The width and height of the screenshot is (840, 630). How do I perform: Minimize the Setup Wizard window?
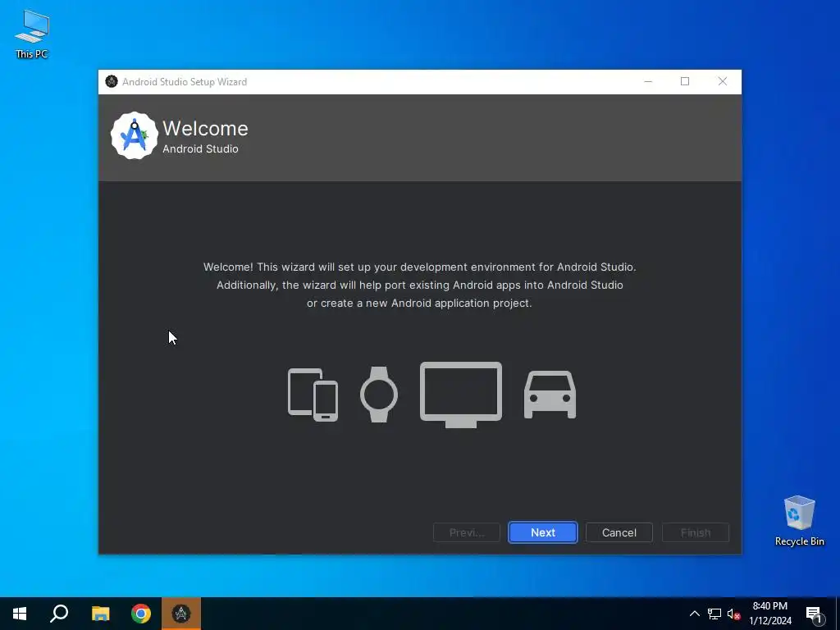click(x=648, y=81)
